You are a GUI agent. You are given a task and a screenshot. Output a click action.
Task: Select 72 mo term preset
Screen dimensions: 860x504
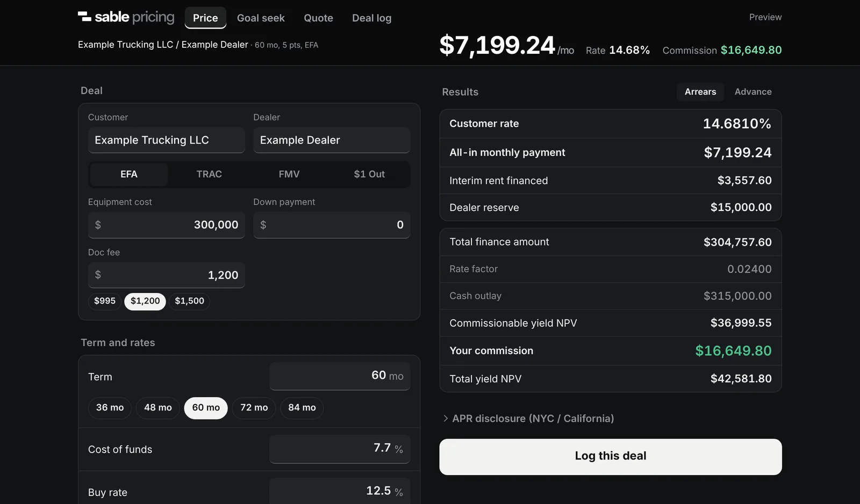254,408
